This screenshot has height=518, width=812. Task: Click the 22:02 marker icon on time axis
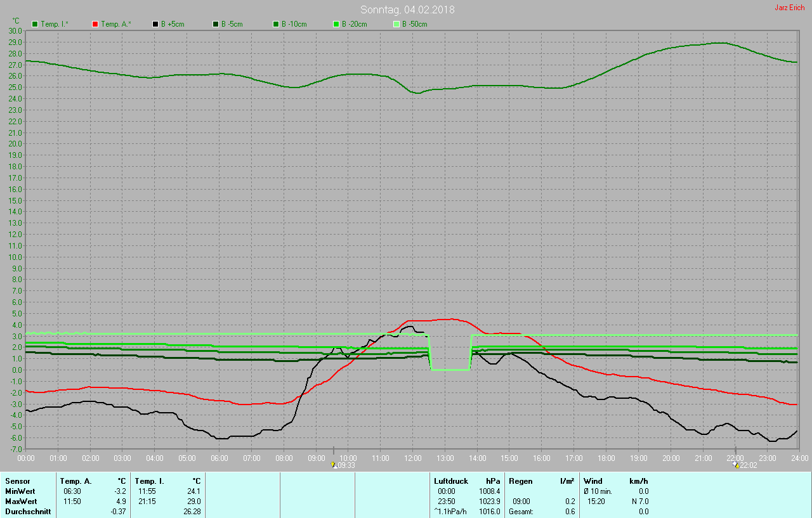(736, 465)
